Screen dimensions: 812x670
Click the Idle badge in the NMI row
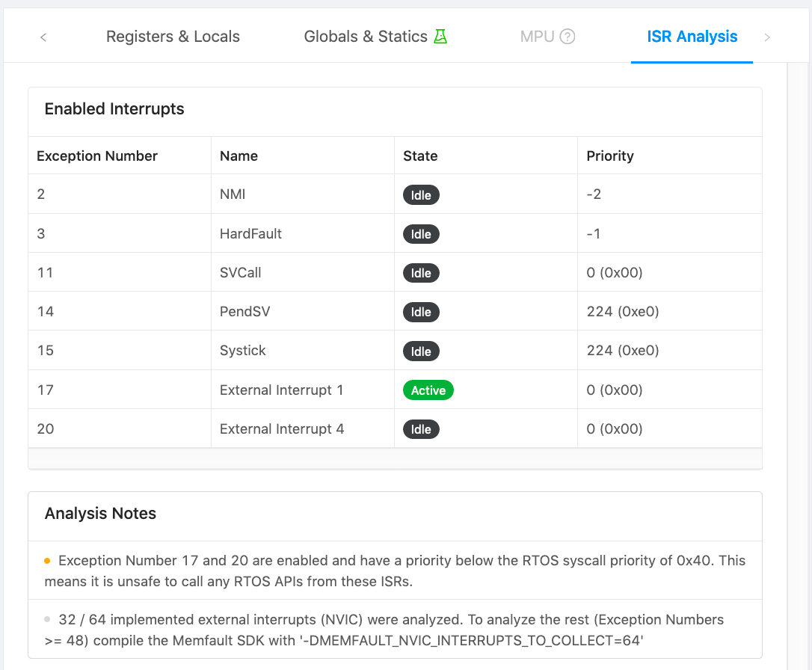[x=421, y=195]
